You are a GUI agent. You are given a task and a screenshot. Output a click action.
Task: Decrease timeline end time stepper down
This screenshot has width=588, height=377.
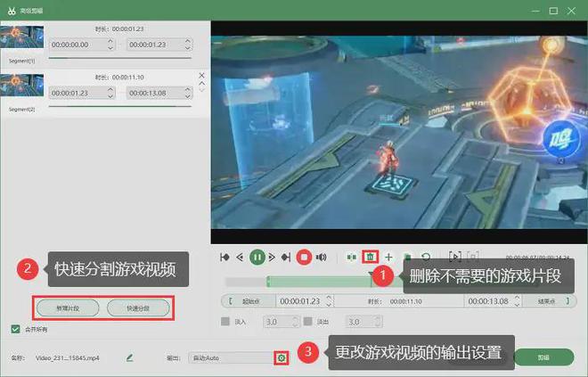[517, 304]
